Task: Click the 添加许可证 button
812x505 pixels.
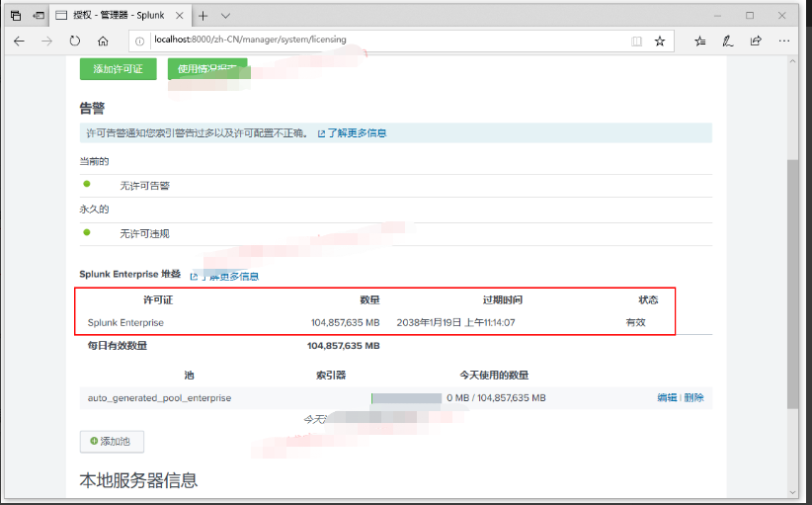Action: click(x=119, y=69)
